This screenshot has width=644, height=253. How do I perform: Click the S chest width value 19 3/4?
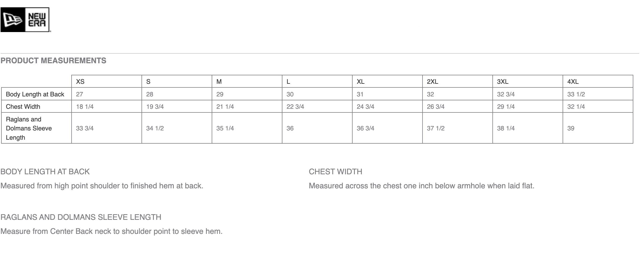(155, 107)
